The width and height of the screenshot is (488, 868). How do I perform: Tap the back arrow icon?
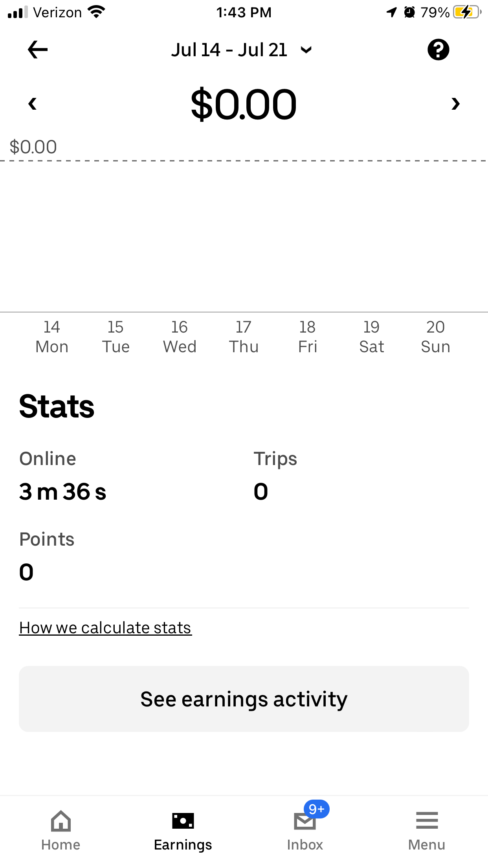[x=38, y=50]
